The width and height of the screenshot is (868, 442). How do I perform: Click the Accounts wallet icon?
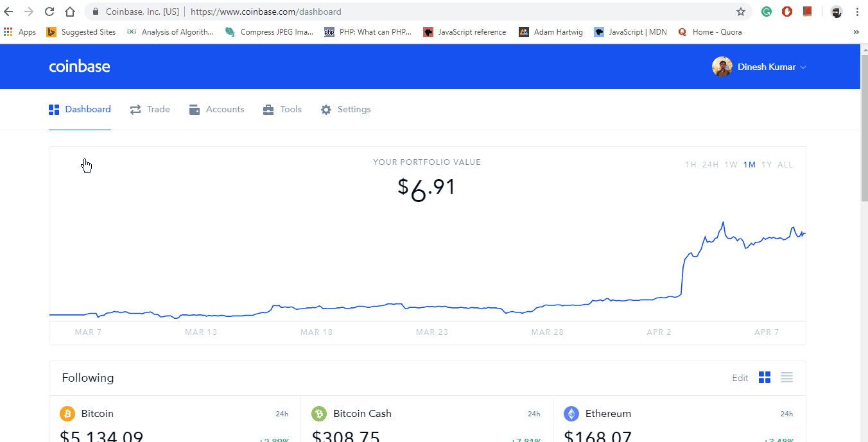194,109
